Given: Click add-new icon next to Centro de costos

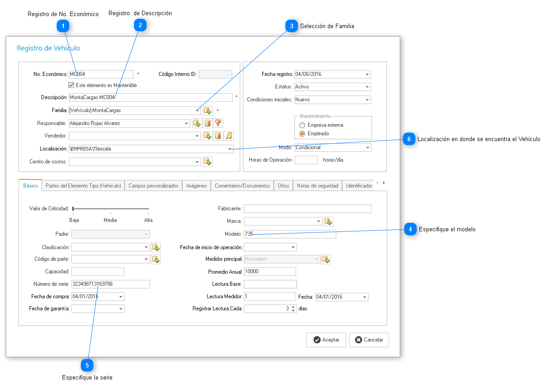Looking at the screenshot, I should (x=208, y=162).
